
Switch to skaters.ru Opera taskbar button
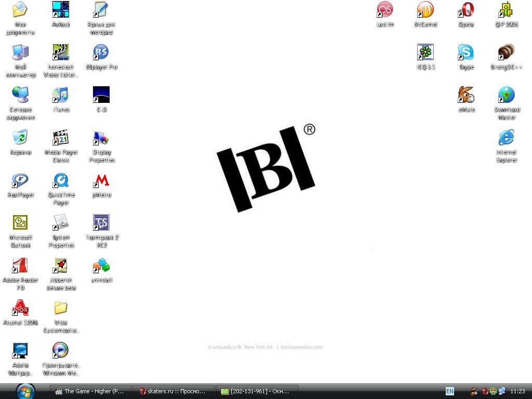tap(174, 391)
